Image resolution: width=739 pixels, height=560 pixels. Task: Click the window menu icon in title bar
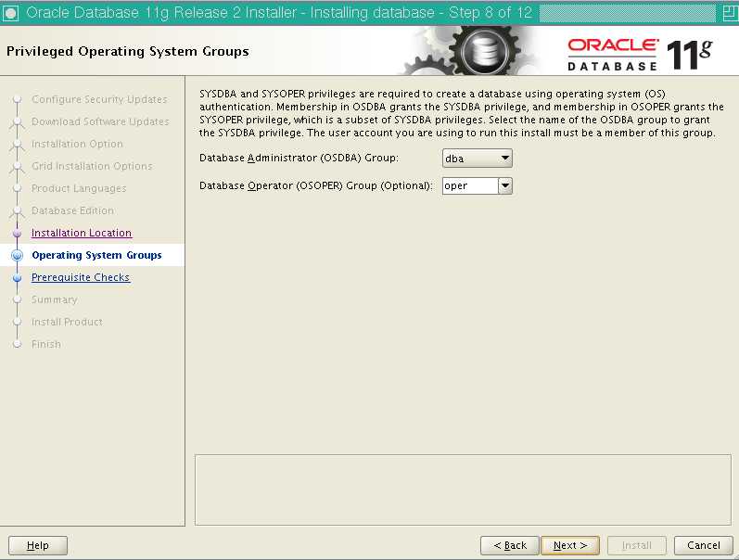coord(10,13)
